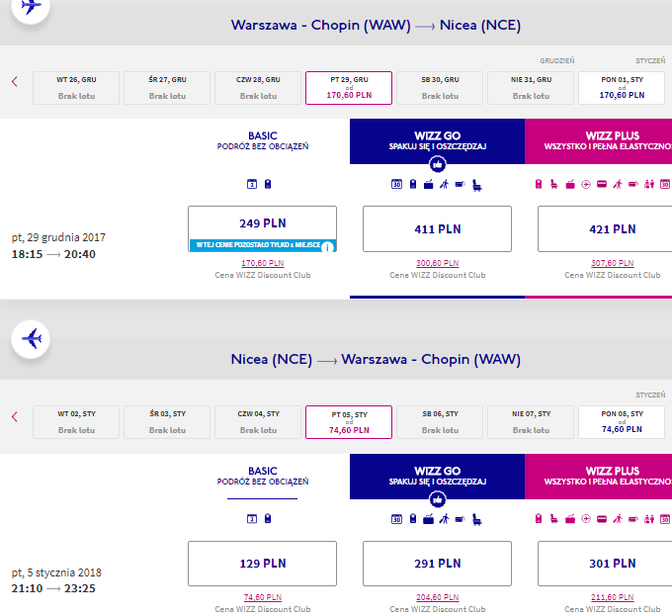Click the pink card icon under return WIZZ PLUS
Screen dimensions: 672x616
tap(602, 519)
